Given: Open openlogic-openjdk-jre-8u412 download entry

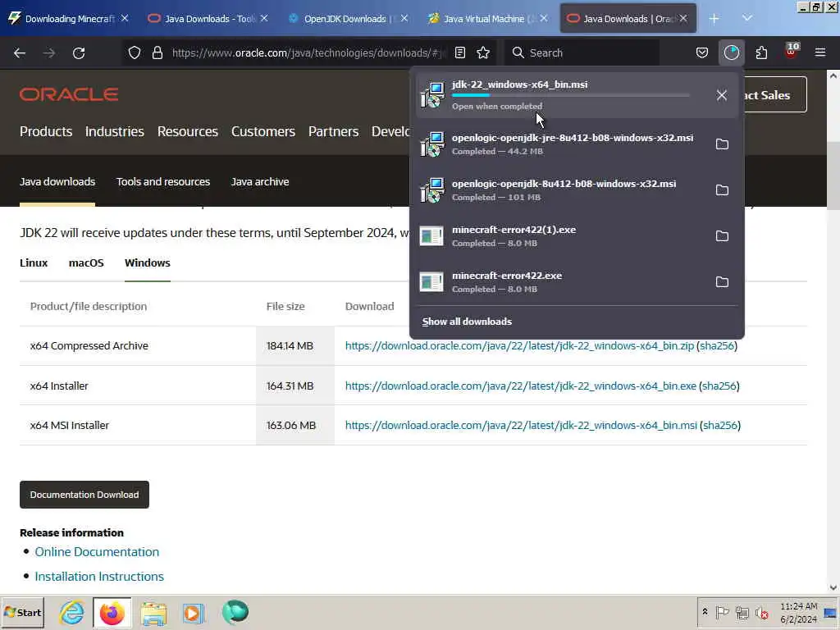Looking at the screenshot, I should [563, 144].
